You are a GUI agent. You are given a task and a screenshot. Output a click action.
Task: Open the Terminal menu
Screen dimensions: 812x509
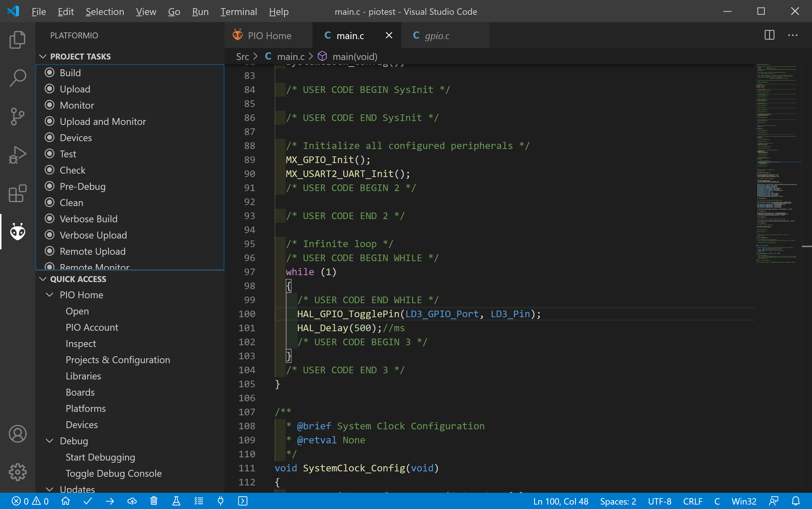pyautogui.click(x=238, y=12)
